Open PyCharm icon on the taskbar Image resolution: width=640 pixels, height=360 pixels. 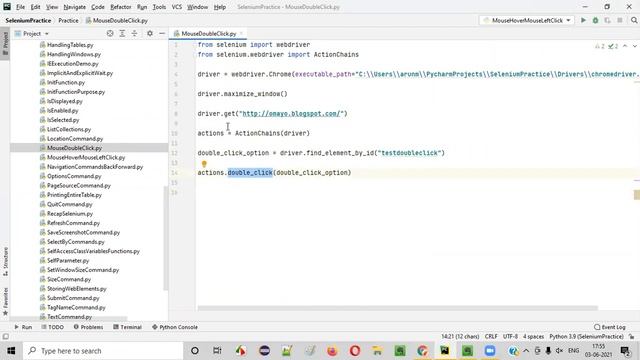coord(444,351)
